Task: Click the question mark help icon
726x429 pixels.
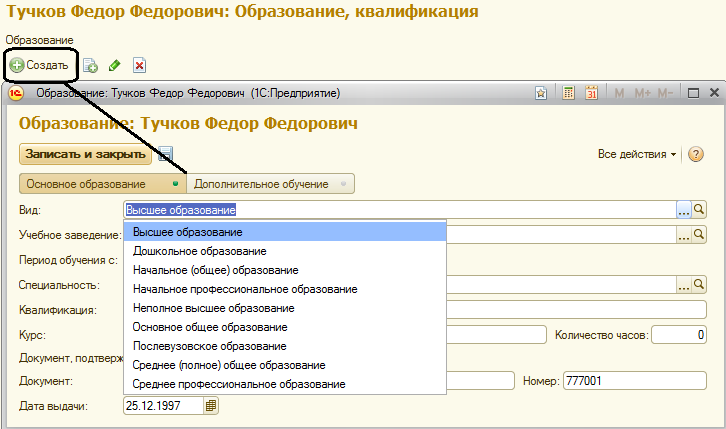Action: coord(696,154)
